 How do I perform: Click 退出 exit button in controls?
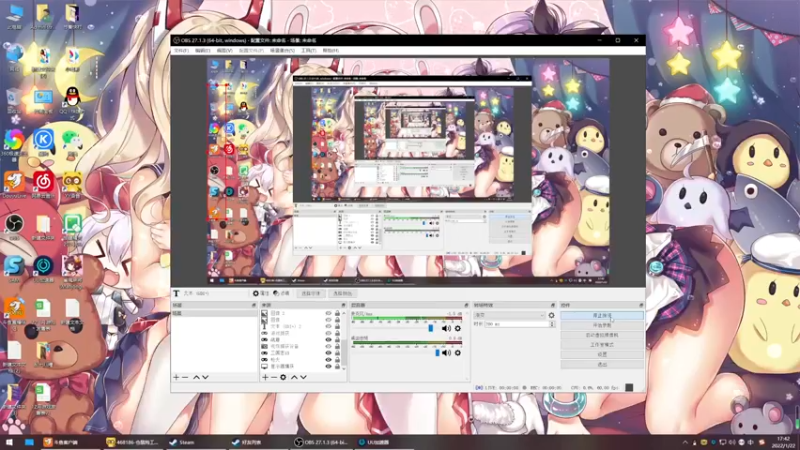click(x=602, y=364)
